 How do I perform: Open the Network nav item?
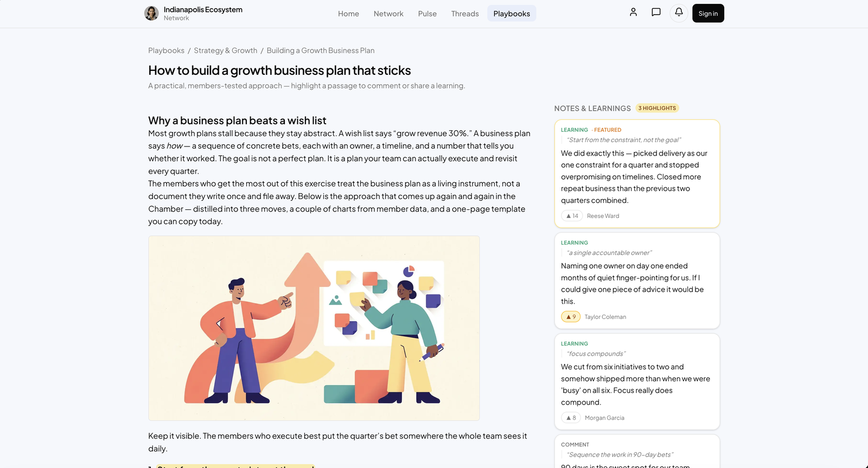coord(388,14)
